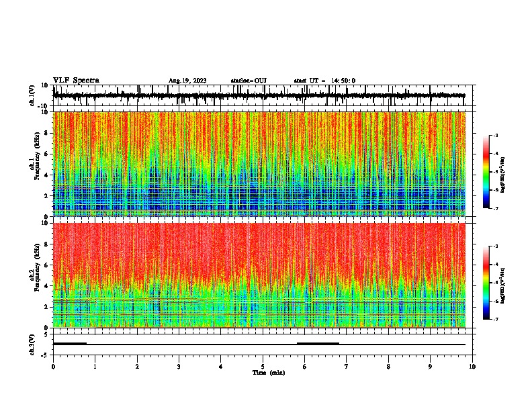The height and width of the screenshot is (411, 532).
Task: Click the "-7" label on ch.2 color bar
Action: coord(496,319)
